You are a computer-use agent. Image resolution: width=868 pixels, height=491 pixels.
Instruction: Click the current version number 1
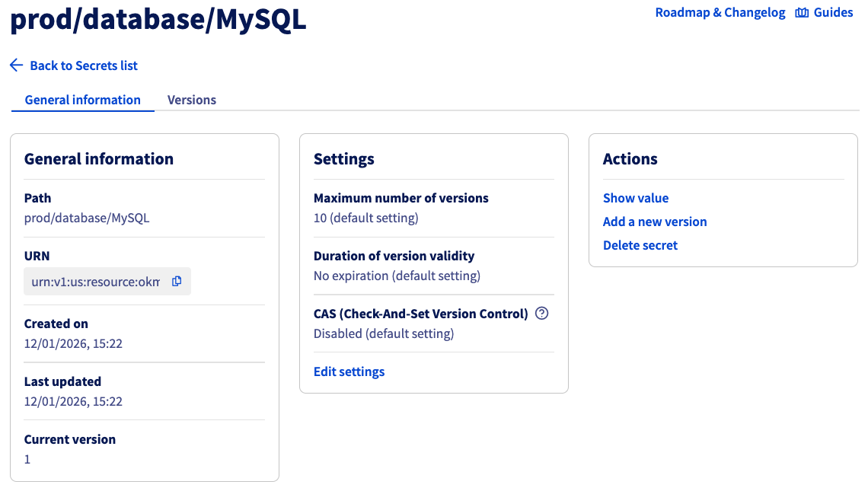(x=27, y=460)
